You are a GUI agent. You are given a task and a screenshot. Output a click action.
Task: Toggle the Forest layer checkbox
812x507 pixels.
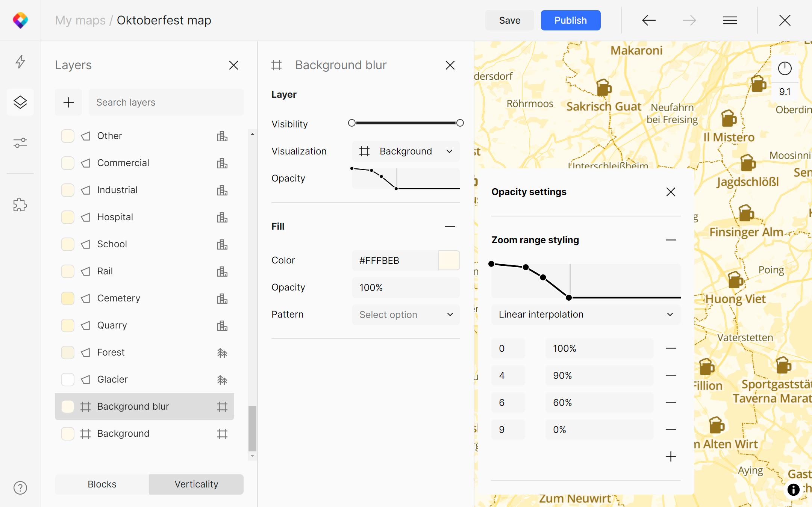tap(68, 353)
